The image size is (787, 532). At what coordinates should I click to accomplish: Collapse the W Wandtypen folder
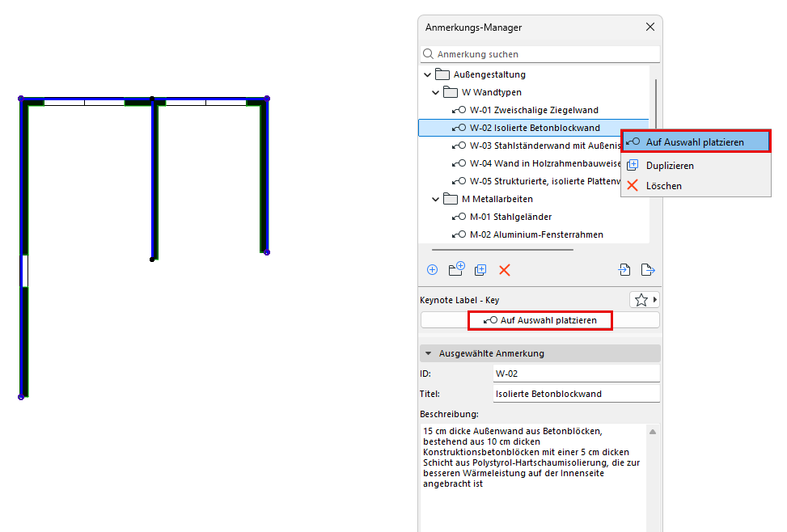coord(436,92)
